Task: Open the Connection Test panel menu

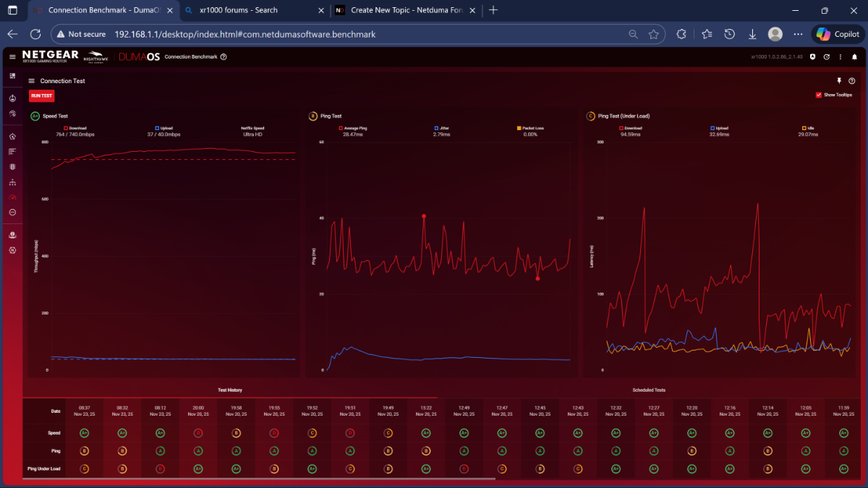Action: pyautogui.click(x=32, y=81)
